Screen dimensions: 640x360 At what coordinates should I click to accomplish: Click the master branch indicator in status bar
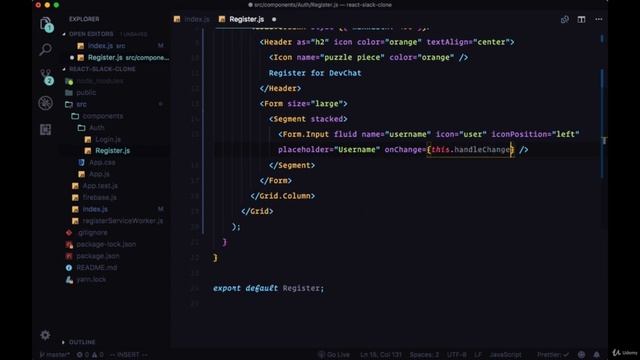coord(55,355)
